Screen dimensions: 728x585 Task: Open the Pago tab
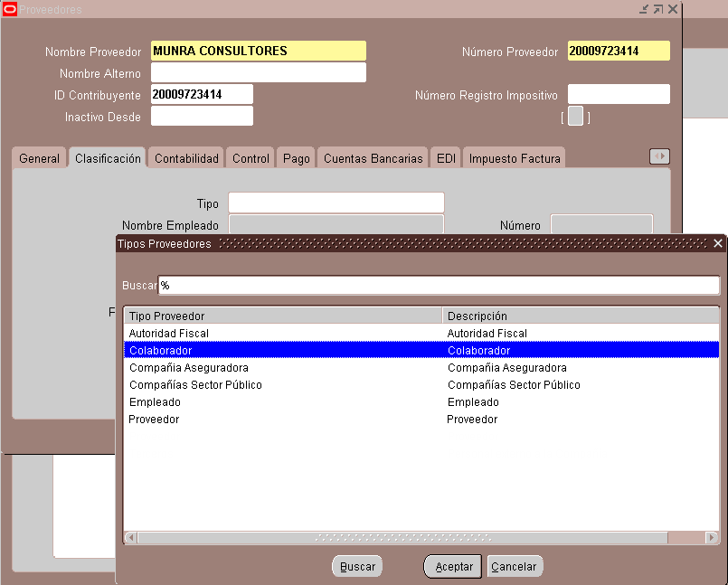(x=294, y=156)
